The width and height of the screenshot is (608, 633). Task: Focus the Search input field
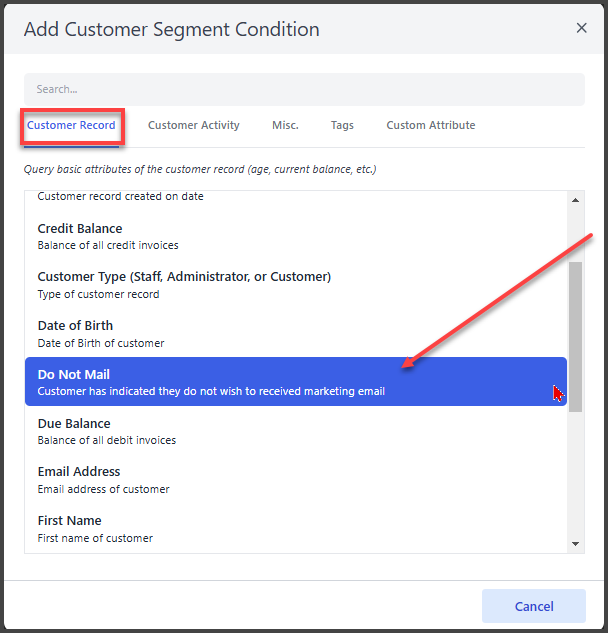pyautogui.click(x=304, y=89)
